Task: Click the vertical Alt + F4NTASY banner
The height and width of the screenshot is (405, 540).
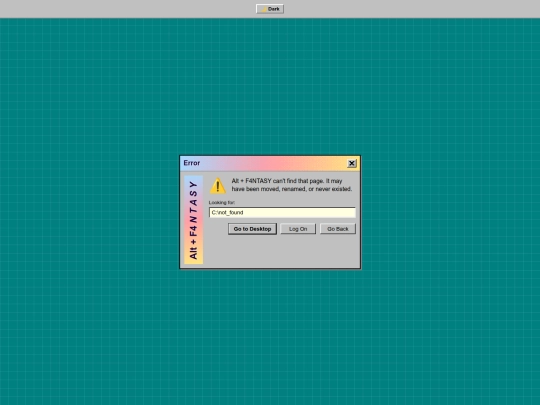Action: (x=194, y=220)
